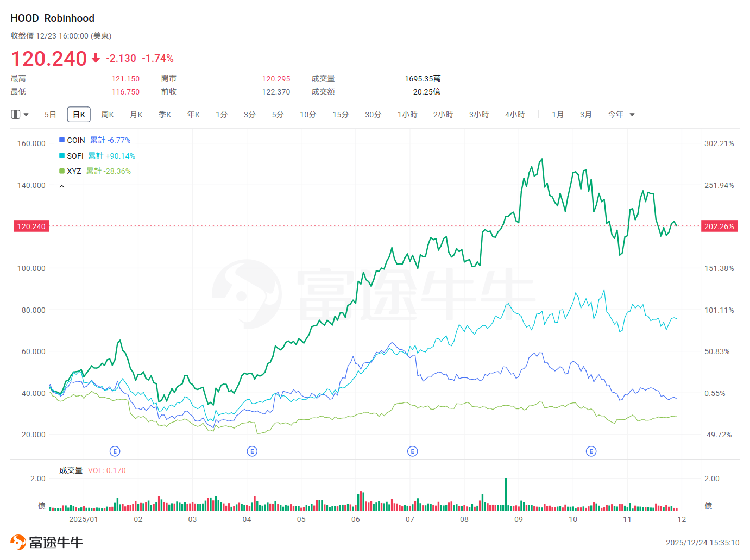Click the Futu Niuniu logo at bottom left
The image size is (750, 560).
click(x=47, y=542)
